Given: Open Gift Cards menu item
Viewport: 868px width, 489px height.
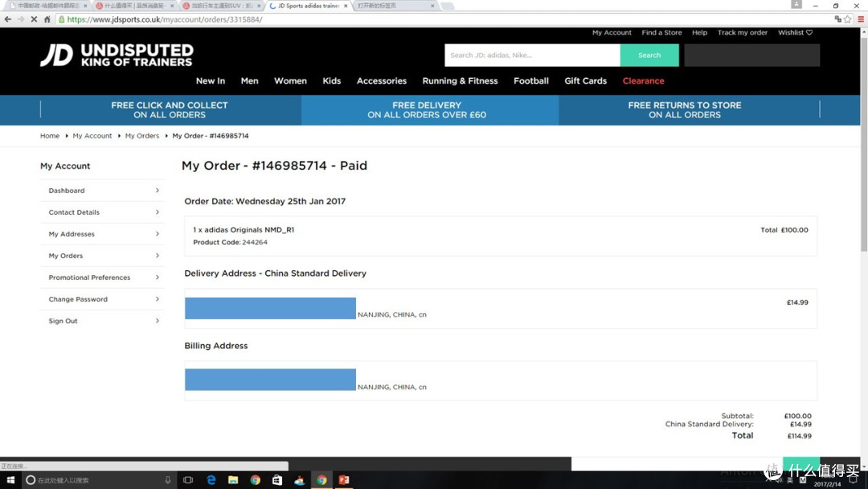Looking at the screenshot, I should 586,81.
